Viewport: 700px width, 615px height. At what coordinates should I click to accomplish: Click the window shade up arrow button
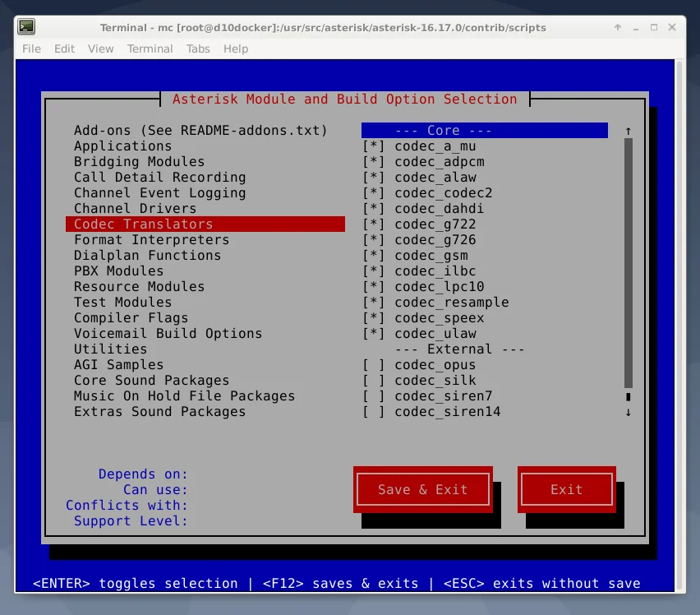tap(618, 27)
